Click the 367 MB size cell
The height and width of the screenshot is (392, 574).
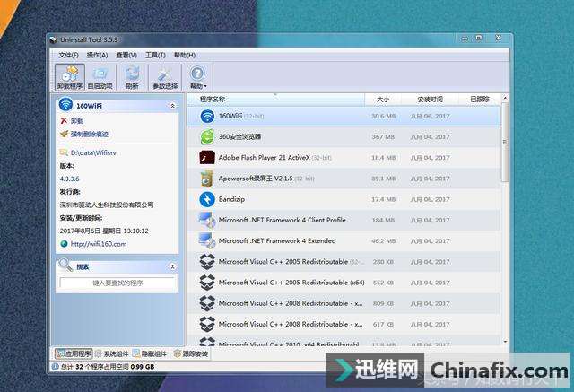[x=383, y=137]
